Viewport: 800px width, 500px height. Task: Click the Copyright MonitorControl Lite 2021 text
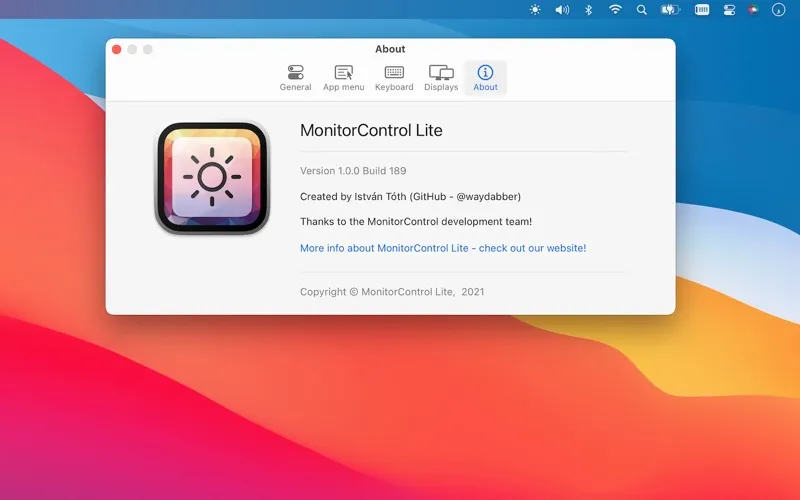(392, 292)
